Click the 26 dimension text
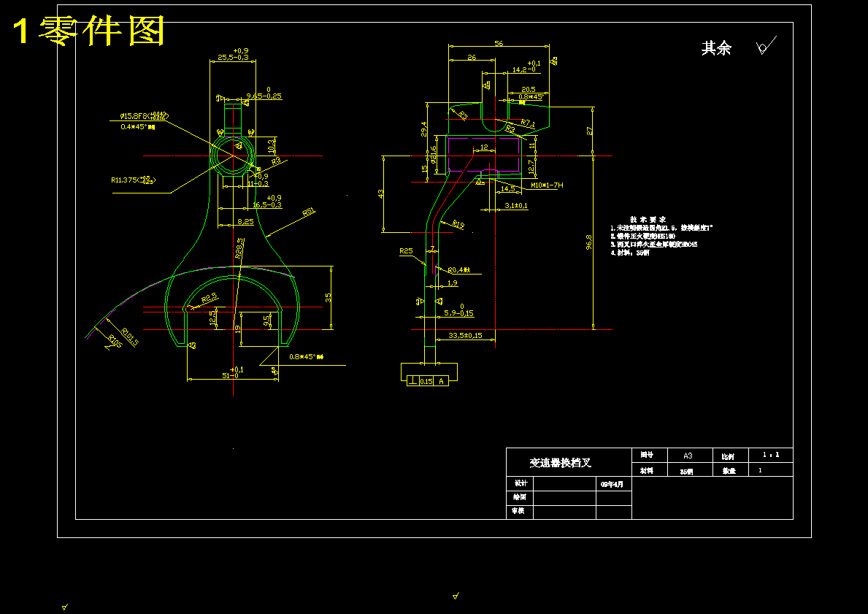The width and height of the screenshot is (868, 614). click(472, 57)
